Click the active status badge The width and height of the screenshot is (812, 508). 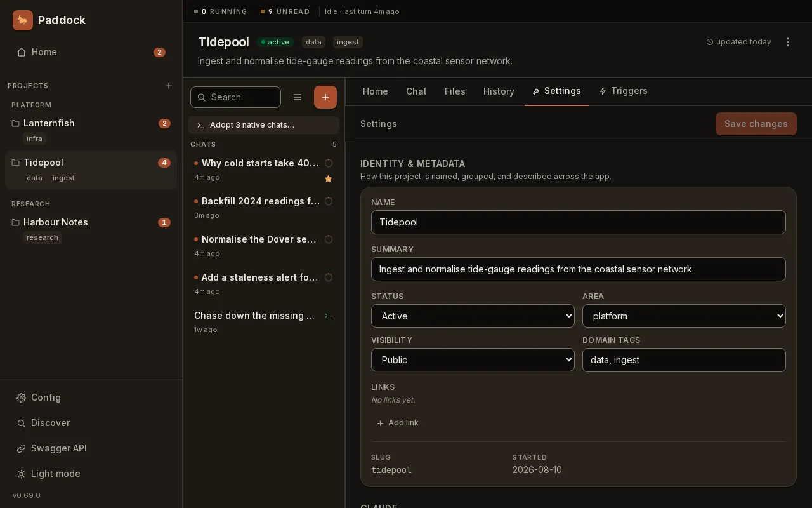click(x=275, y=42)
